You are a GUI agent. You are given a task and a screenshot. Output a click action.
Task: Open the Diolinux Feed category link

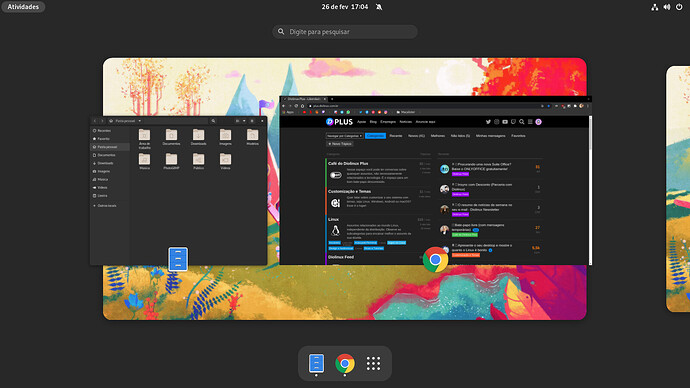(341, 257)
